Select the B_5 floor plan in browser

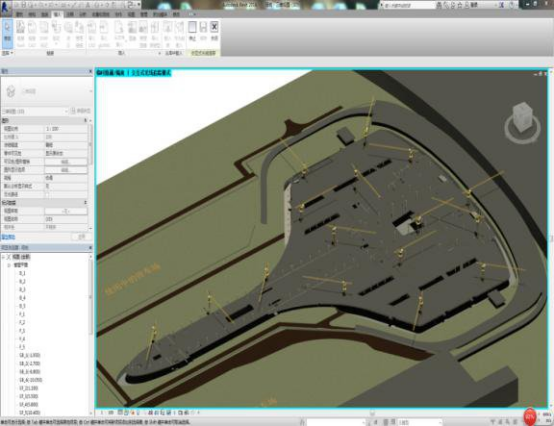coord(22,306)
